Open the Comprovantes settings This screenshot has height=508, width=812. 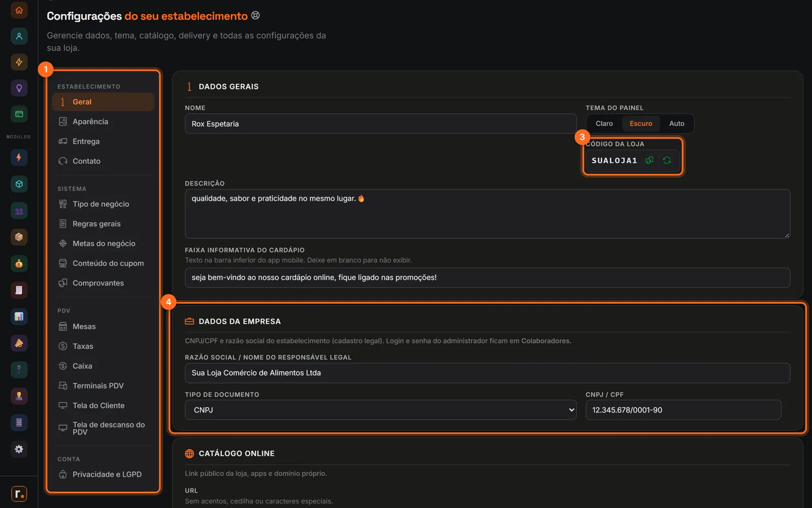tap(103, 283)
